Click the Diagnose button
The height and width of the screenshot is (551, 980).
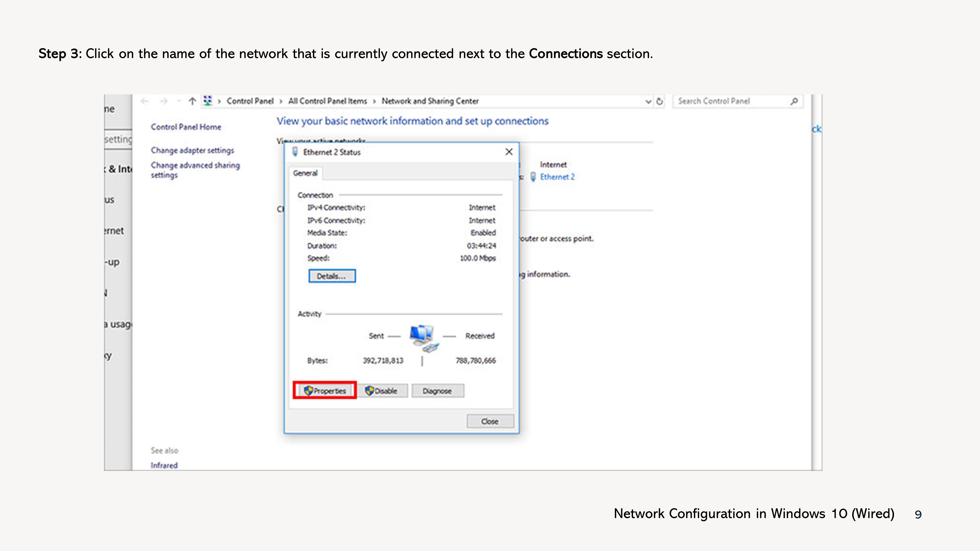pos(437,390)
